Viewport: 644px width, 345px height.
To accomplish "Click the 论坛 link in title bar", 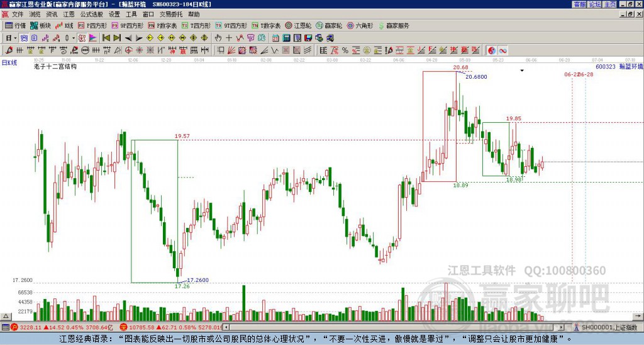I will coord(594,4).
